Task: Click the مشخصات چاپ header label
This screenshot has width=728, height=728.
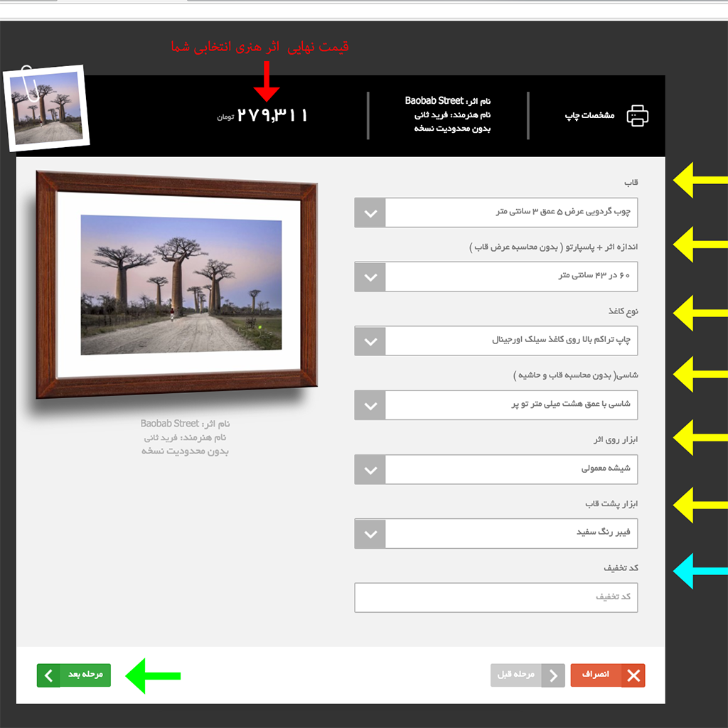Action: pos(589,115)
